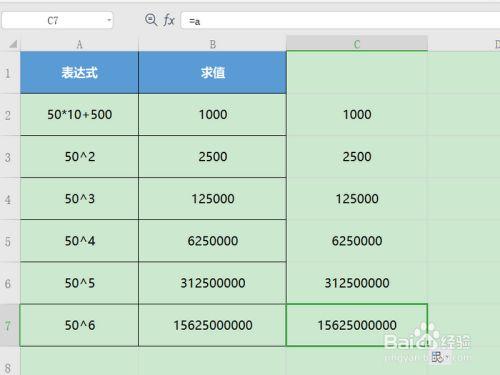Viewport: 500px width, 375px height.
Task: Select row 1 header
Action: (9, 73)
